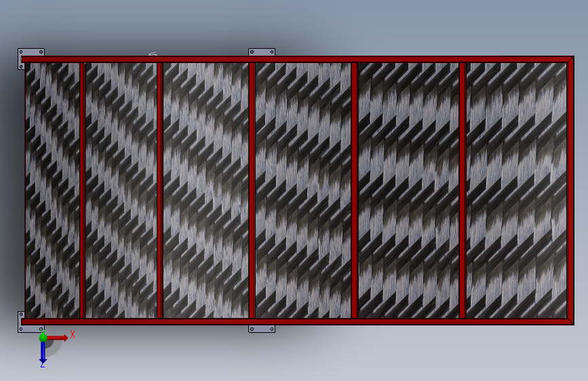This screenshot has height=381, width=588.
Task: Select the second carbon fiber panel from left
Action: point(121,190)
